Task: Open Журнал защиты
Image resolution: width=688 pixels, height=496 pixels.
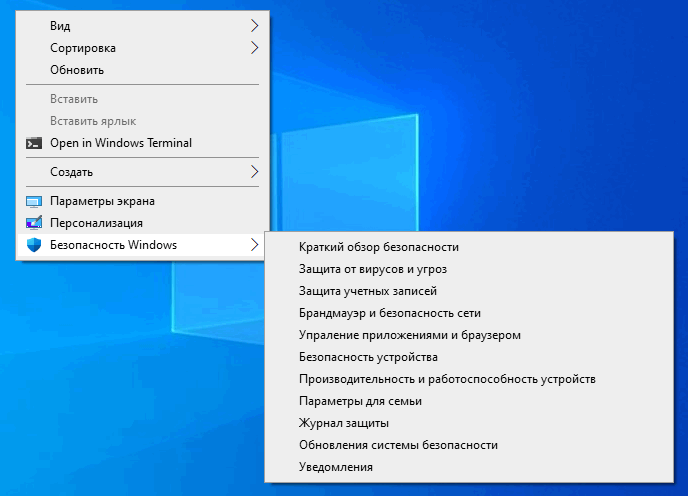Action: [469, 423]
